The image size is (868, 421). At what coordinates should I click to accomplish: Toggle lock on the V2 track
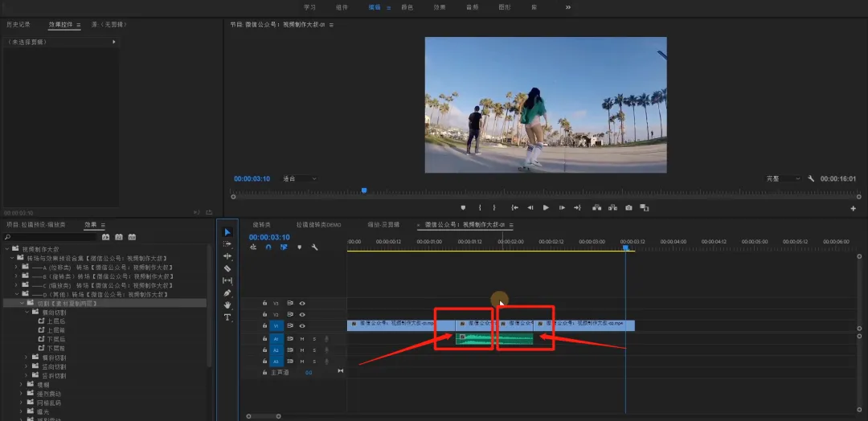click(x=264, y=315)
